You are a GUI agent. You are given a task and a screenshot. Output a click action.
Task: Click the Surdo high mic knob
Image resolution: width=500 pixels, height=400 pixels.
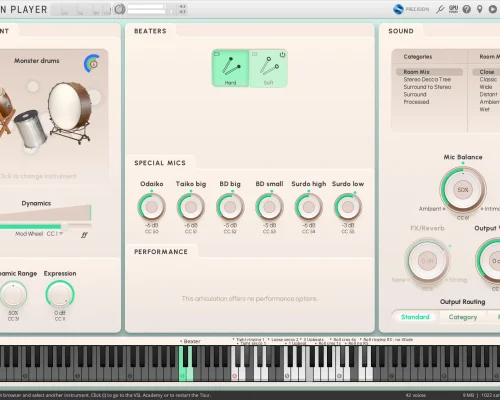[309, 207]
